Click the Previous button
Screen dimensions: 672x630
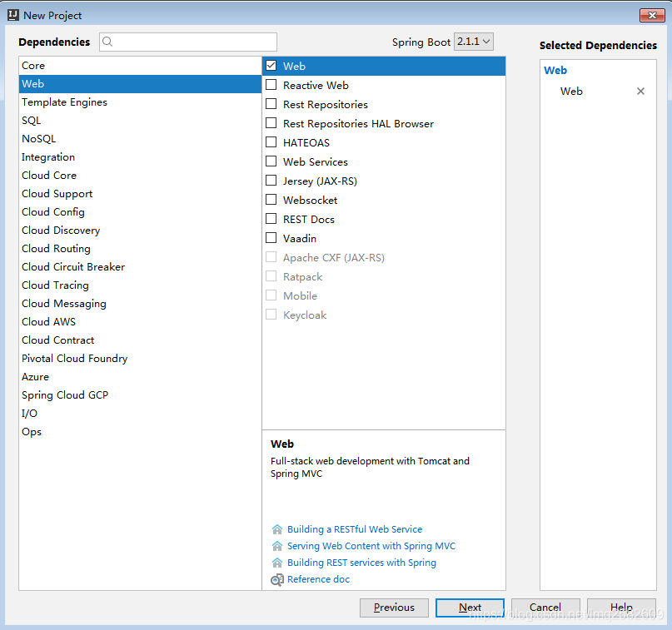[394, 608]
